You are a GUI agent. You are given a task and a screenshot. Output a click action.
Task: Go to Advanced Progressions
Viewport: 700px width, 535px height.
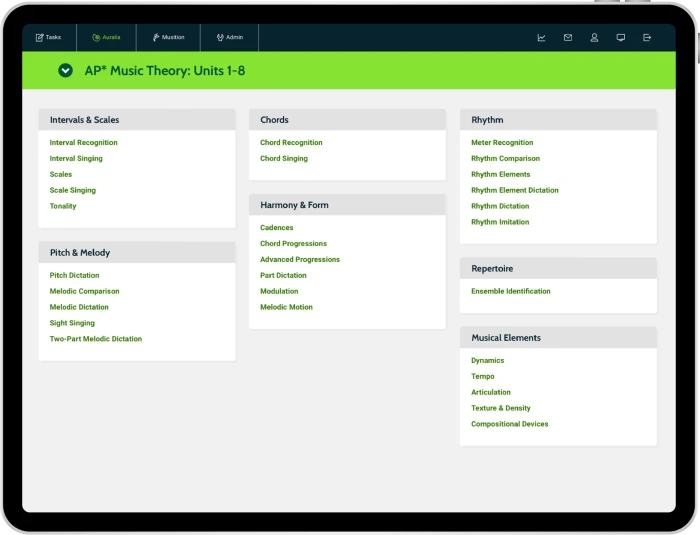click(x=300, y=260)
